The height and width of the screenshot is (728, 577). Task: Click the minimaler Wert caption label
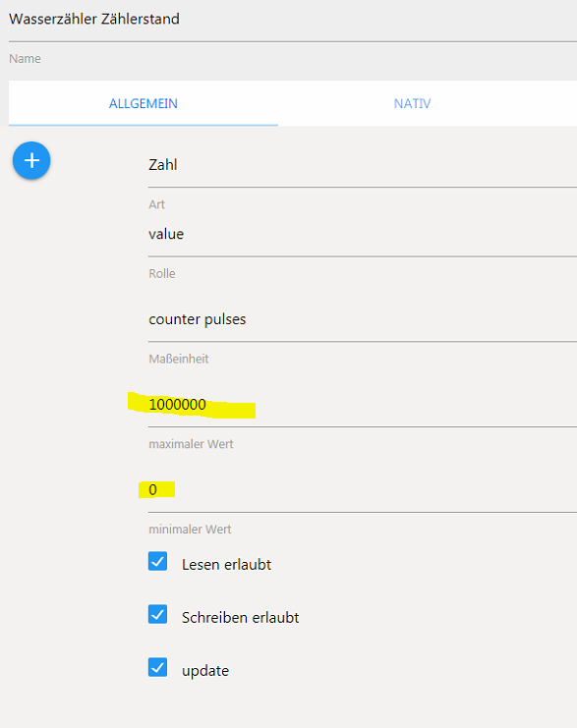pyautogui.click(x=190, y=530)
